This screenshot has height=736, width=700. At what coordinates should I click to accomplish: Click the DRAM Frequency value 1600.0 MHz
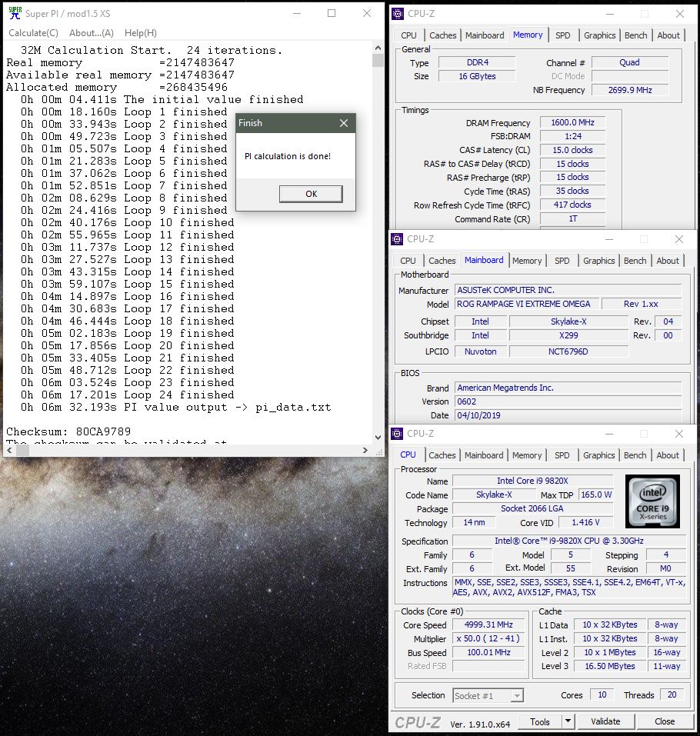[x=572, y=122]
